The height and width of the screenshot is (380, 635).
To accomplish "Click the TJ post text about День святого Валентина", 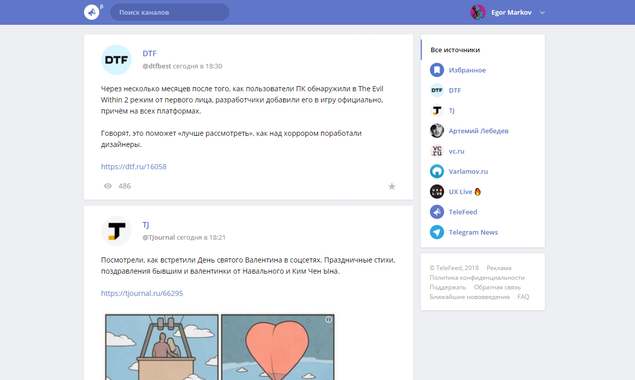I will pos(248,265).
